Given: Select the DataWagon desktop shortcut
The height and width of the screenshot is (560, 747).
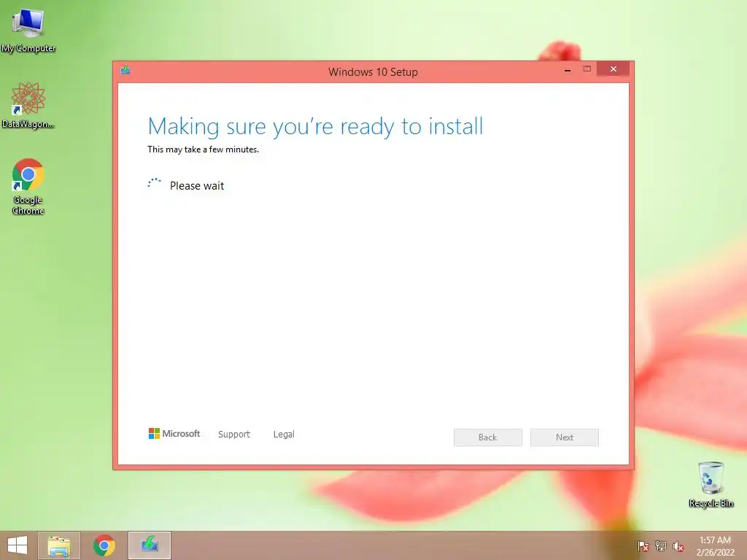Looking at the screenshot, I should coord(28,105).
